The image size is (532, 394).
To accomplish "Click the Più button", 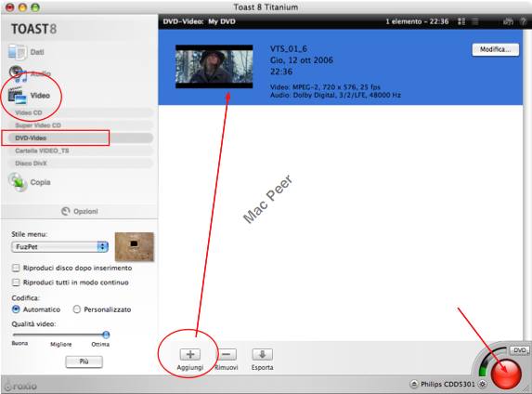I will tap(84, 361).
